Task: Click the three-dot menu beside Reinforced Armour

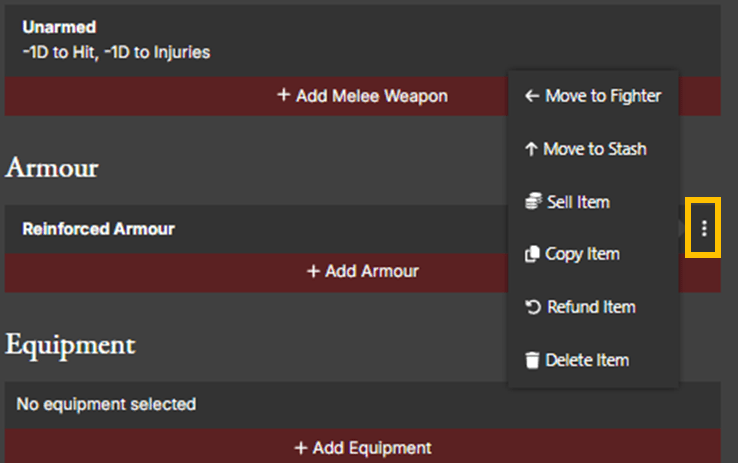Action: pos(704,229)
